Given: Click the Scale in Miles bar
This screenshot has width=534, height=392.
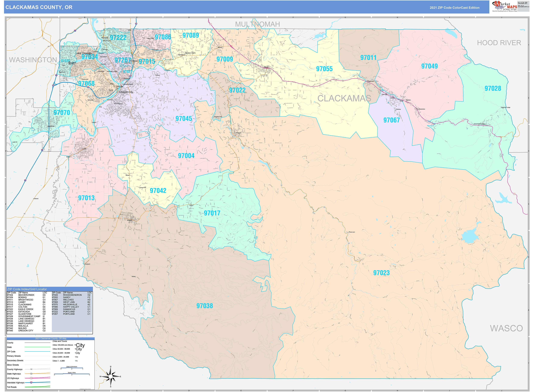Looking at the screenshot, I should (x=72, y=374).
